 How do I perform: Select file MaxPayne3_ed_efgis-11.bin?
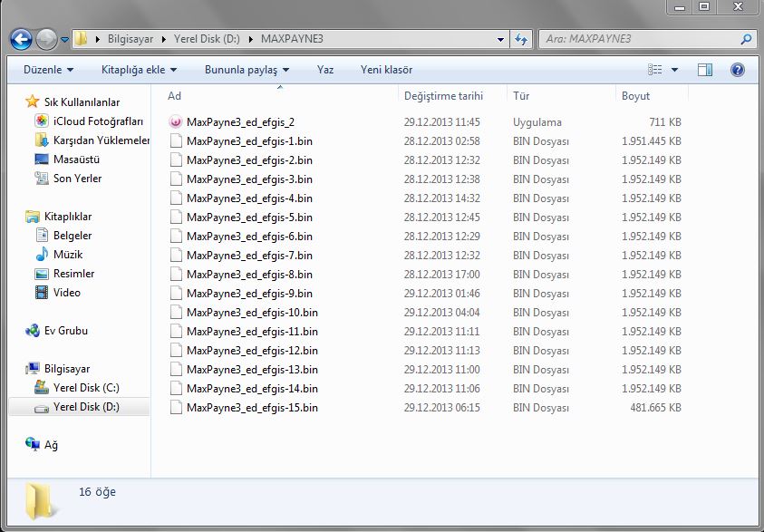252,332
